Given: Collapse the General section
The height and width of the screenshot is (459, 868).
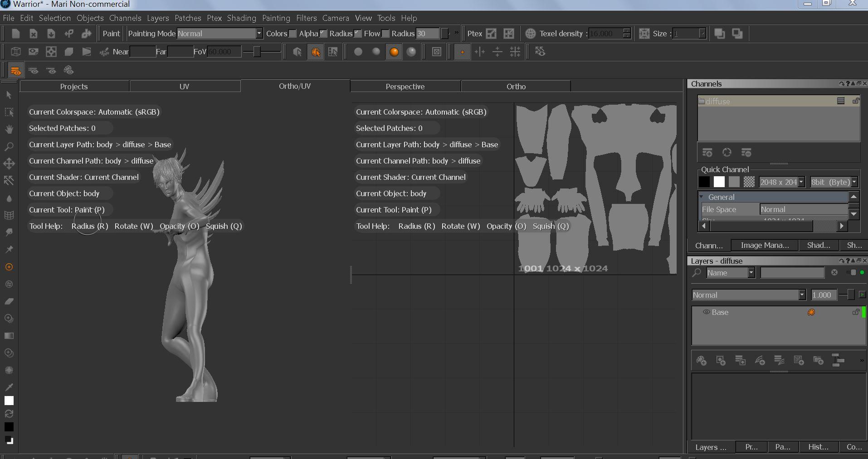Looking at the screenshot, I should coord(702,197).
